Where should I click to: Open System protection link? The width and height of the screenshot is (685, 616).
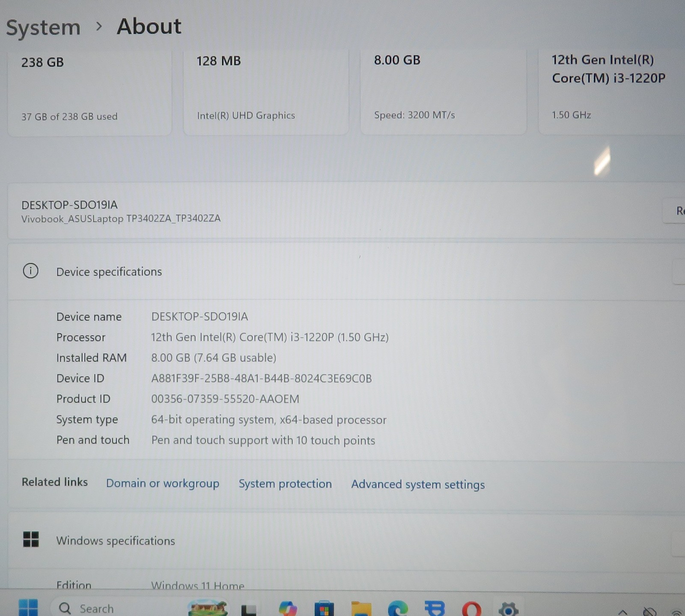tap(285, 484)
